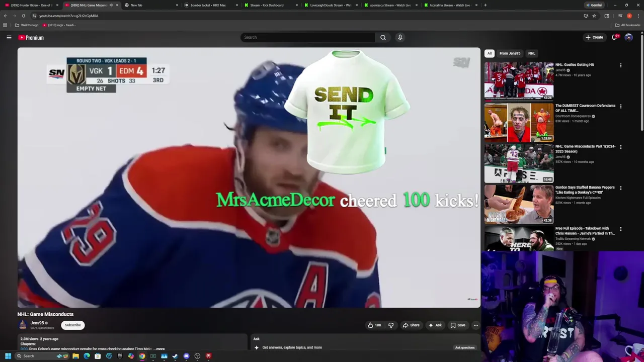
Task: Open All Bookmarks folder
Action: click(x=627, y=25)
